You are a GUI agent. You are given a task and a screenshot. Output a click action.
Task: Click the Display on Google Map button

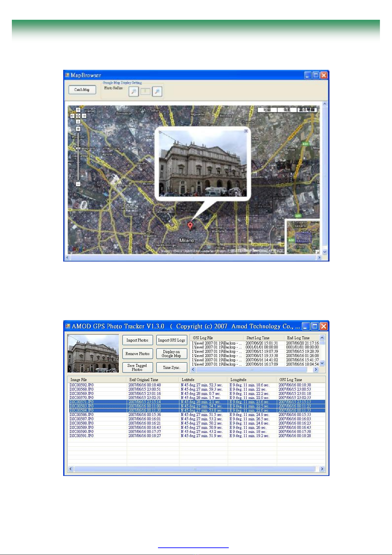[x=171, y=354]
